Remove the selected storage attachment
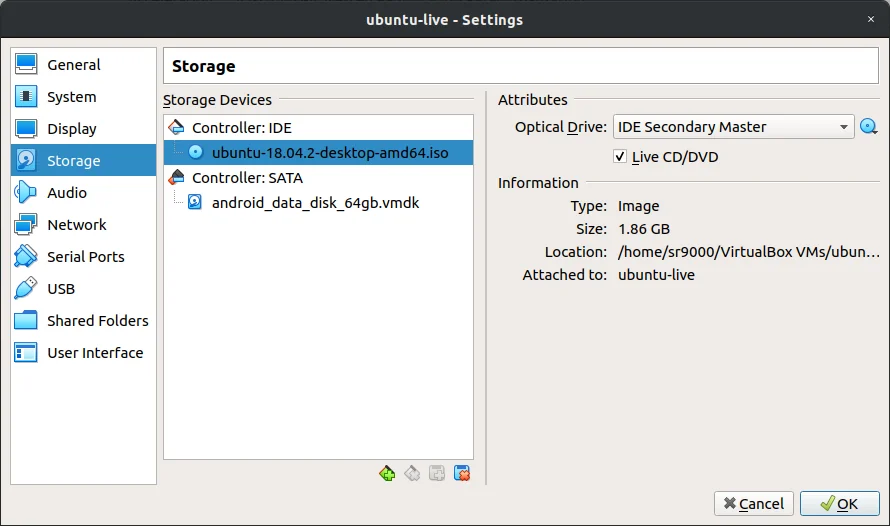The width and height of the screenshot is (890, 526). click(462, 473)
